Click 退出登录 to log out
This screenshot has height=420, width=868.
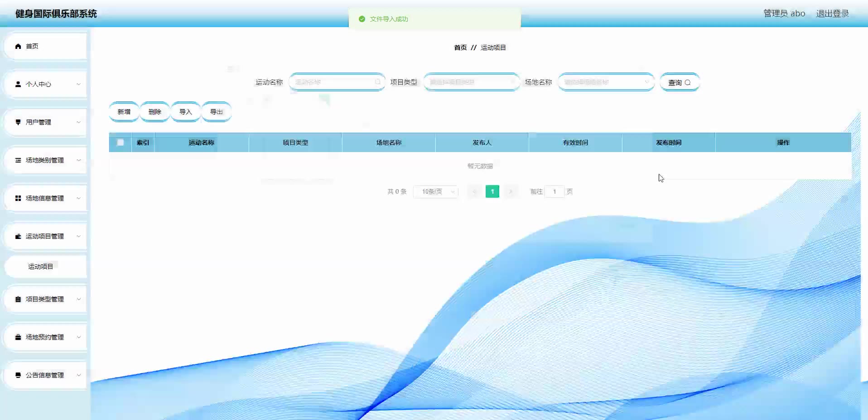(833, 14)
